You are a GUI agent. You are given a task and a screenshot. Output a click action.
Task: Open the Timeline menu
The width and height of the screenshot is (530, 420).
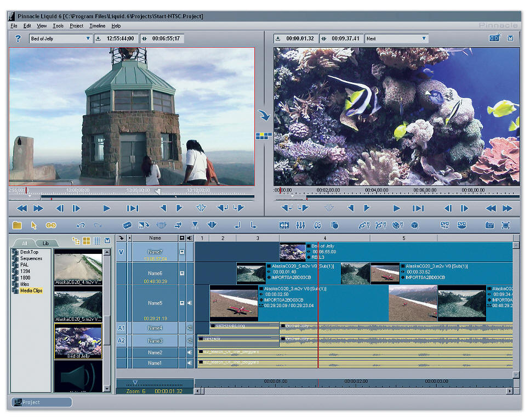click(x=97, y=26)
